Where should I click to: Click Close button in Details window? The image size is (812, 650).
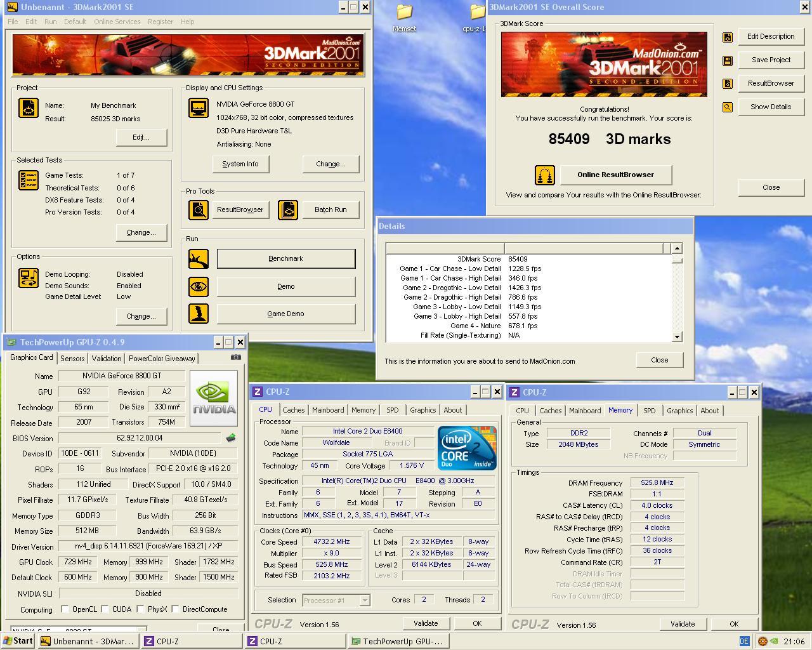[x=660, y=360]
